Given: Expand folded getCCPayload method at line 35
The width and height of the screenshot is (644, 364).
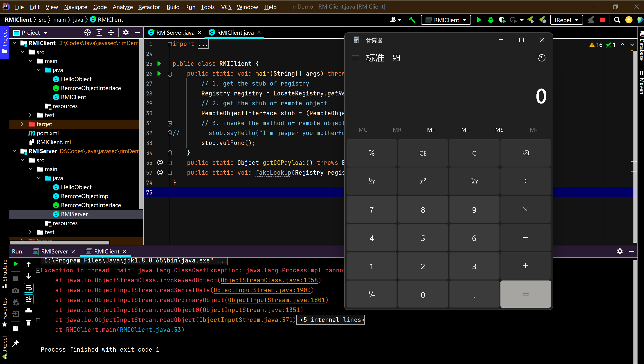Looking at the screenshot, I should 170,163.
